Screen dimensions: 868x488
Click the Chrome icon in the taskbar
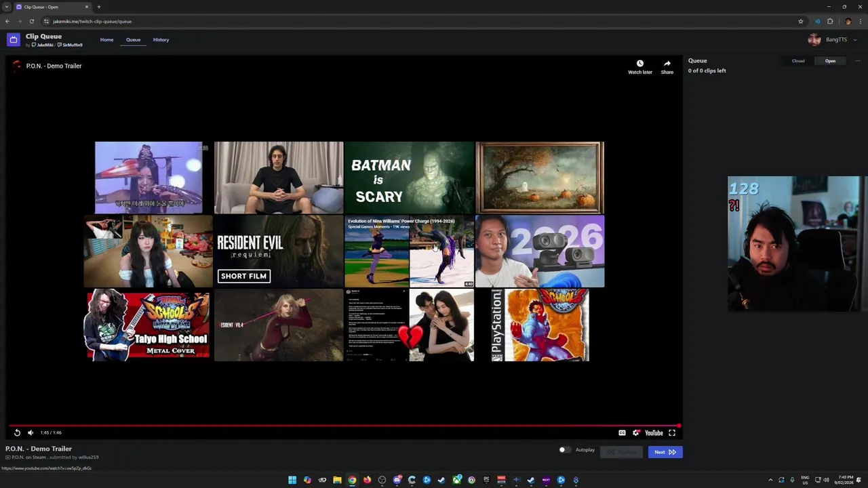[x=352, y=480]
